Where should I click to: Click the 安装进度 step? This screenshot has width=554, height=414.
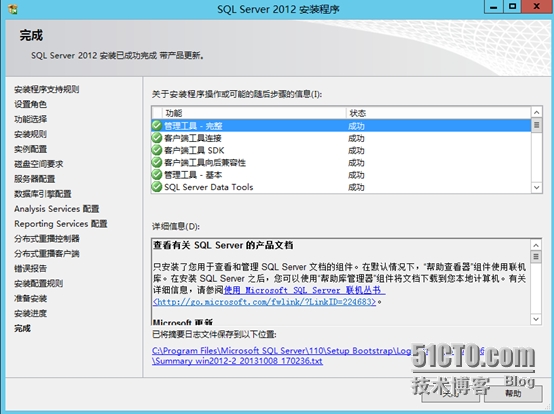click(30, 313)
